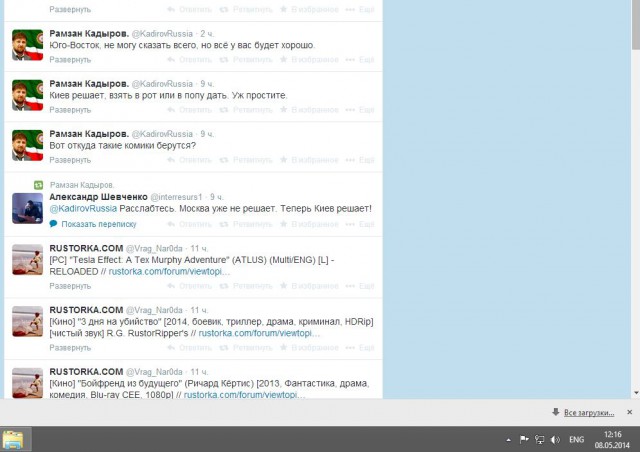Open rustorka.com link in 3 дня на убийство tweet
This screenshot has width=640, height=452.
pyautogui.click(x=259, y=333)
